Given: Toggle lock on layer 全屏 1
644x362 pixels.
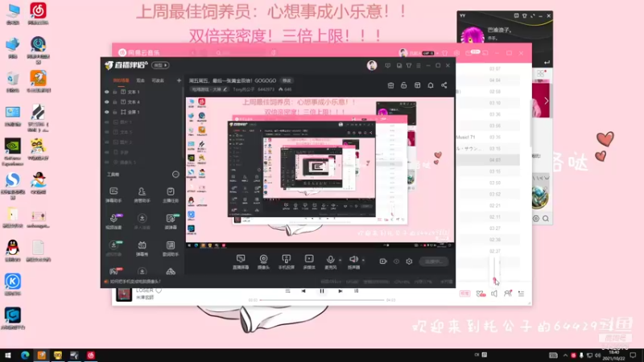Looking at the screenshot, I should 115,112.
